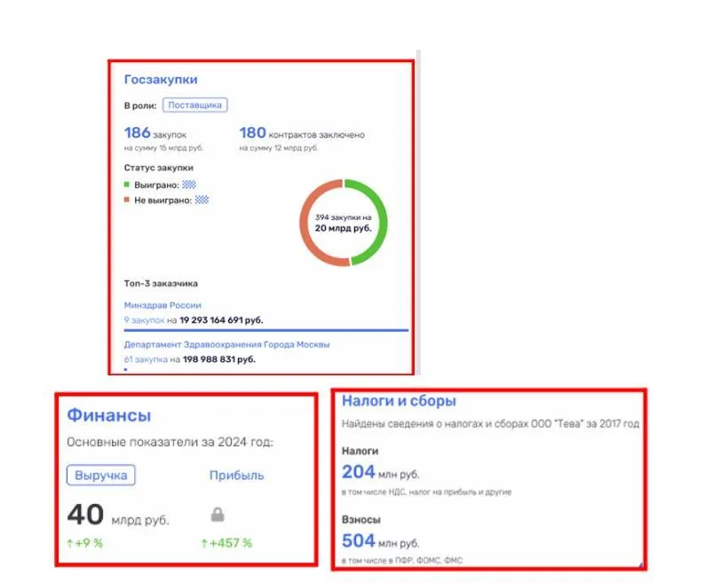Viewport: 728px width, 583px height.
Task: Click the 180 контрактов заключено figure
Action: [x=302, y=133]
